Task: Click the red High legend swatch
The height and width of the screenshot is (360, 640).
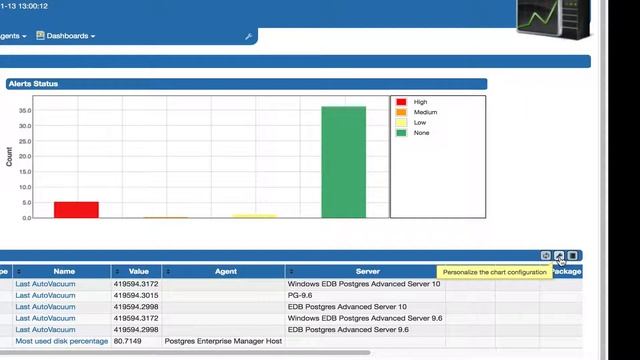Action: point(401,102)
